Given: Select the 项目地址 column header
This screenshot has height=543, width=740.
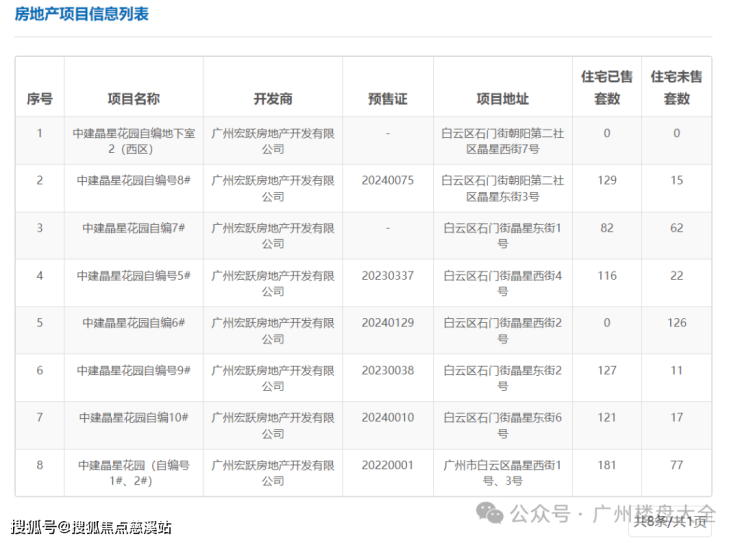Looking at the screenshot, I should (x=502, y=99).
